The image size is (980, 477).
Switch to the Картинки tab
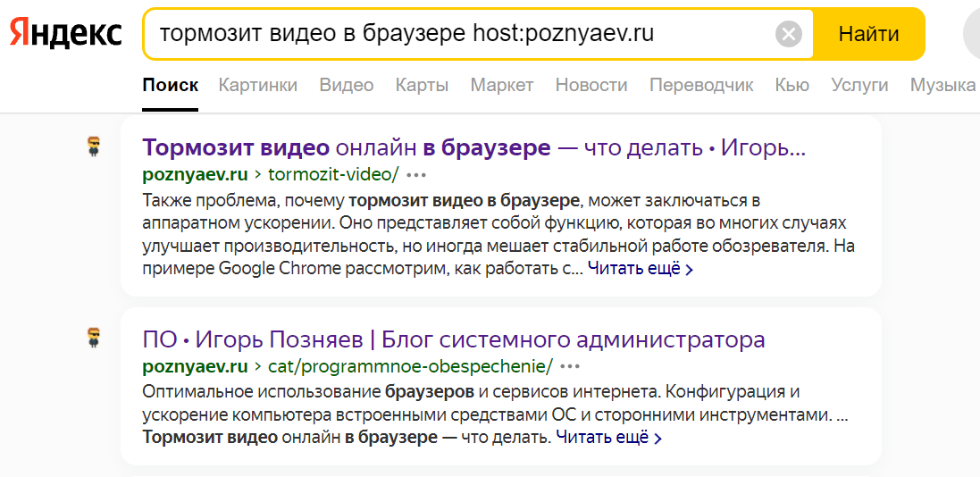pos(257,85)
